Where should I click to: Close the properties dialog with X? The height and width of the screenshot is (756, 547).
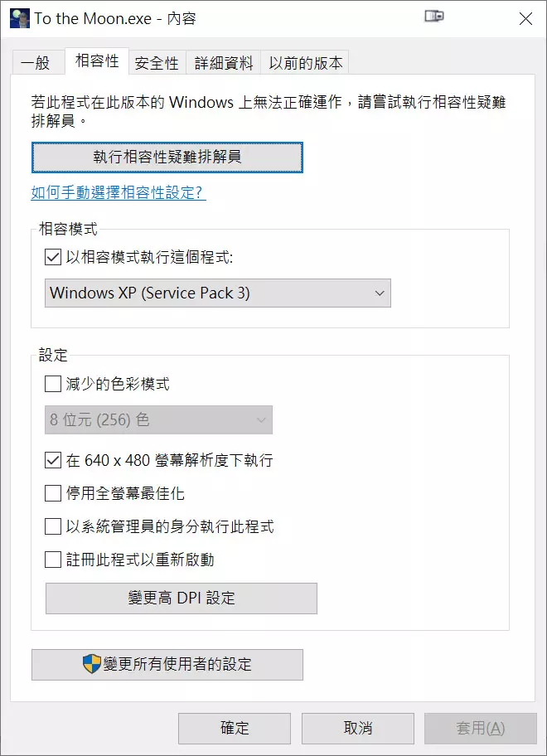point(525,17)
